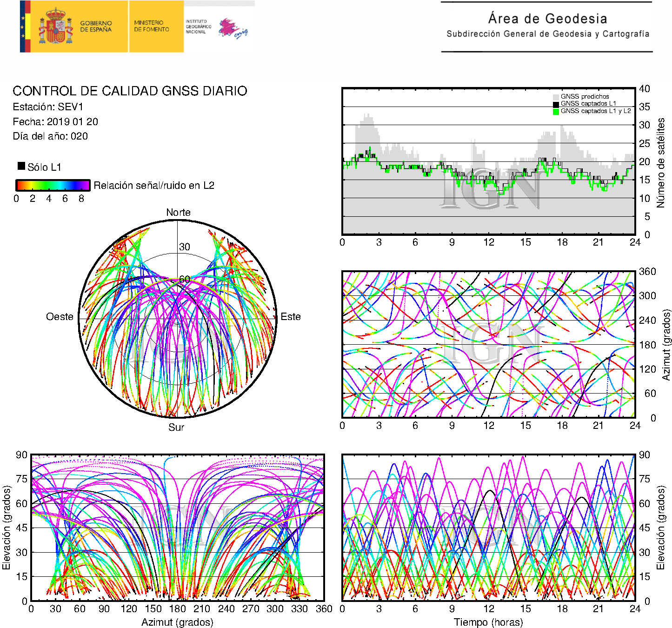The height and width of the screenshot is (628, 672).
Task: Click the Área de Geodesia heading
Action: [x=547, y=19]
